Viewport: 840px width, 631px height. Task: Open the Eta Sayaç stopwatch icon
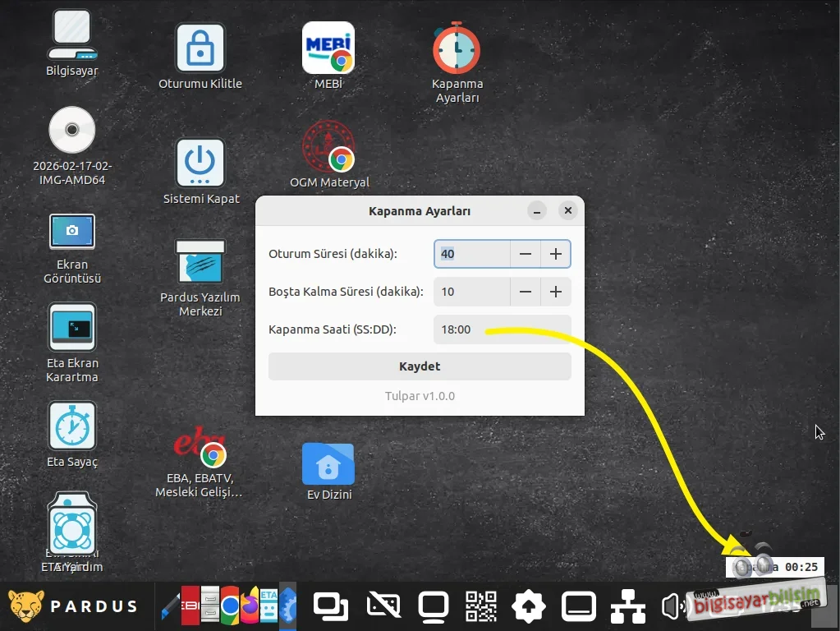tap(72, 426)
